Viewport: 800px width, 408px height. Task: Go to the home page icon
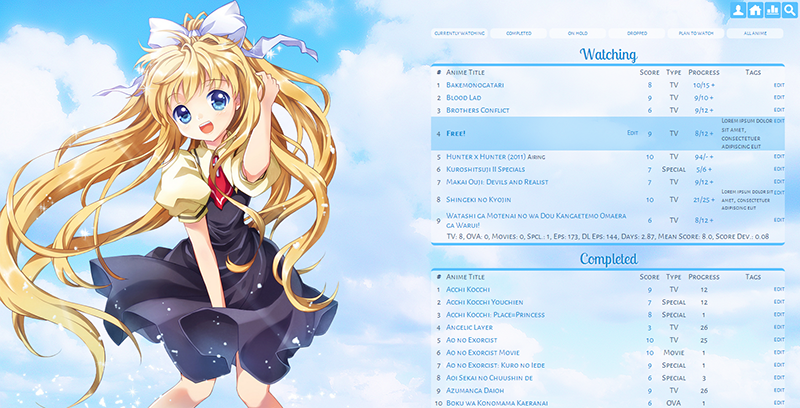point(755,10)
